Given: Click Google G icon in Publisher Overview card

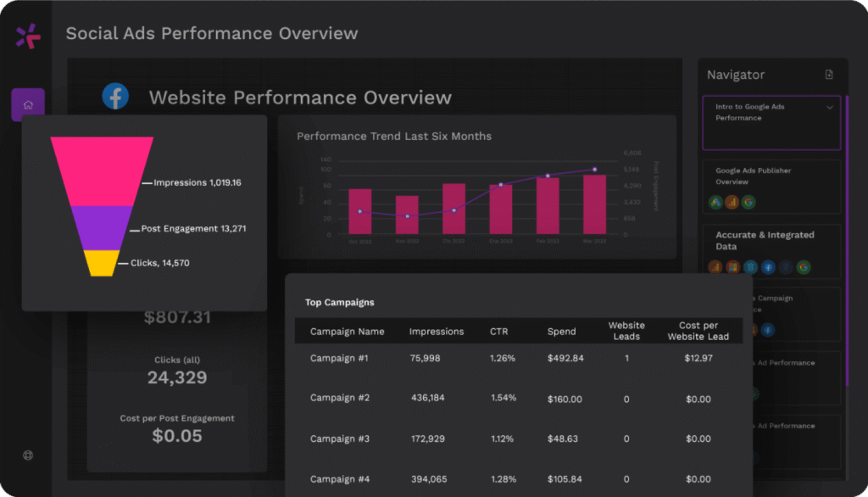Looking at the screenshot, I should point(748,202).
